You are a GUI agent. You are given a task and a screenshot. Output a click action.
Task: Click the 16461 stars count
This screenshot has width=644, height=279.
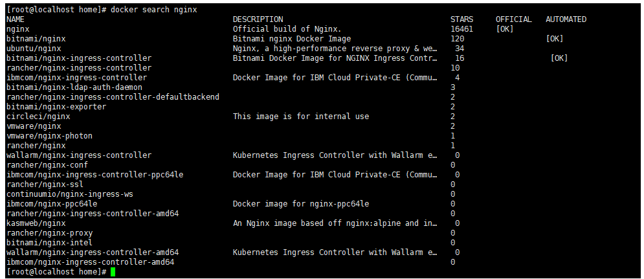point(461,29)
